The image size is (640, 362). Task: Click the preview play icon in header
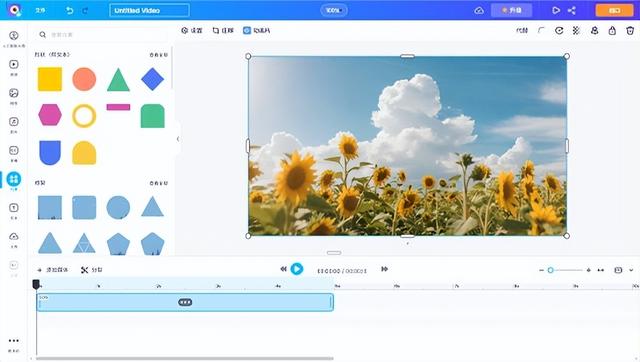556,10
